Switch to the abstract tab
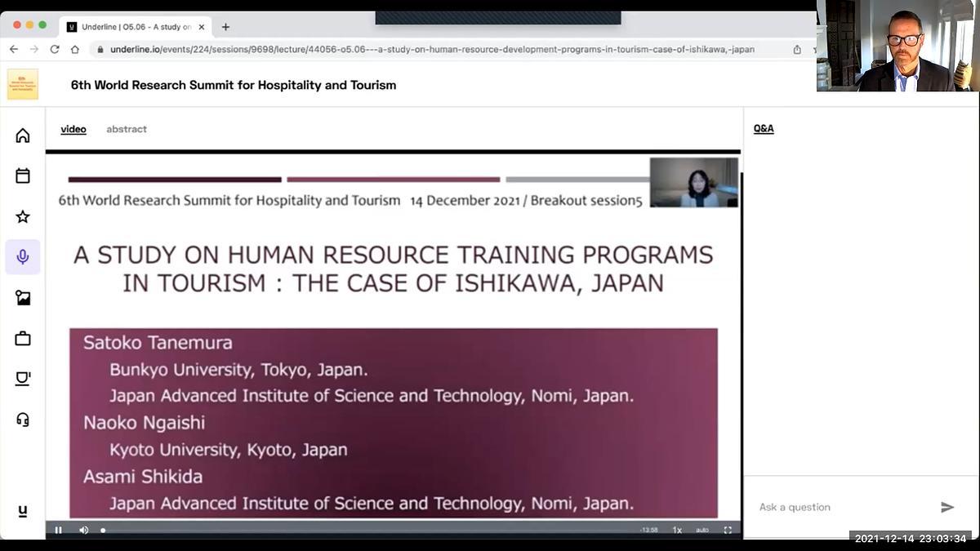Viewport: 980px width, 551px height. point(127,129)
